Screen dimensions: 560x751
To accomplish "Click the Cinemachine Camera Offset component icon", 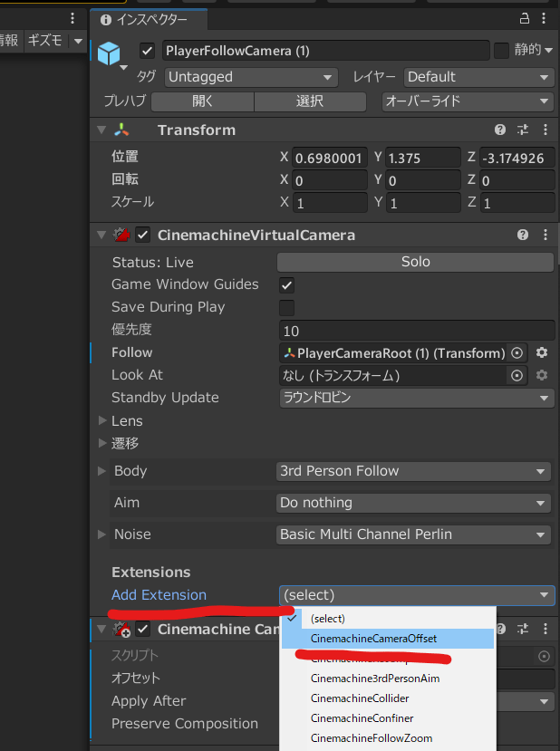I will click(x=121, y=629).
